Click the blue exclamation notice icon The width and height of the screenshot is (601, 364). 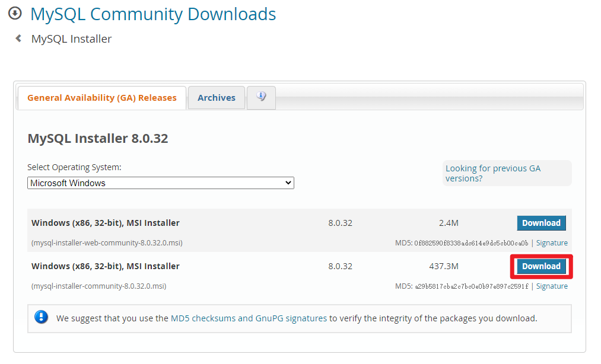[41, 317]
